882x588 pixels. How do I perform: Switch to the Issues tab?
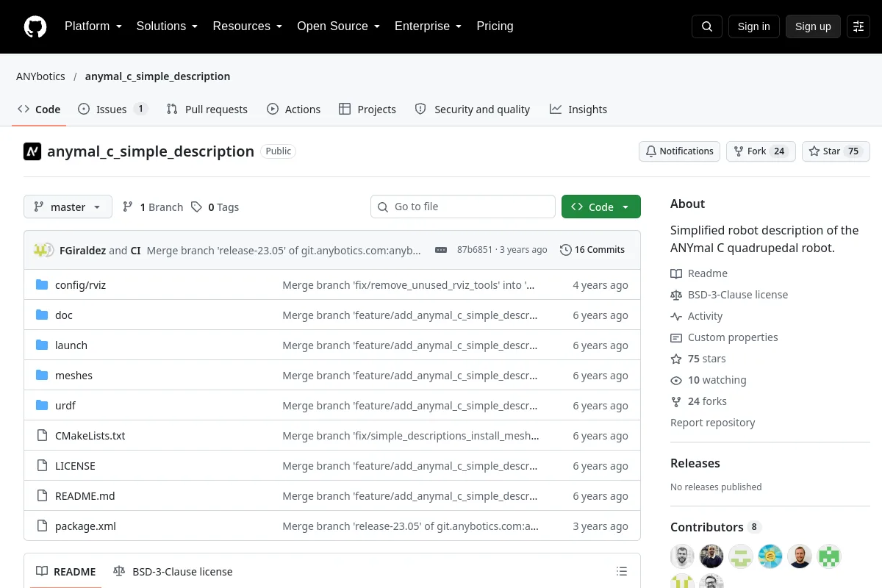point(113,110)
